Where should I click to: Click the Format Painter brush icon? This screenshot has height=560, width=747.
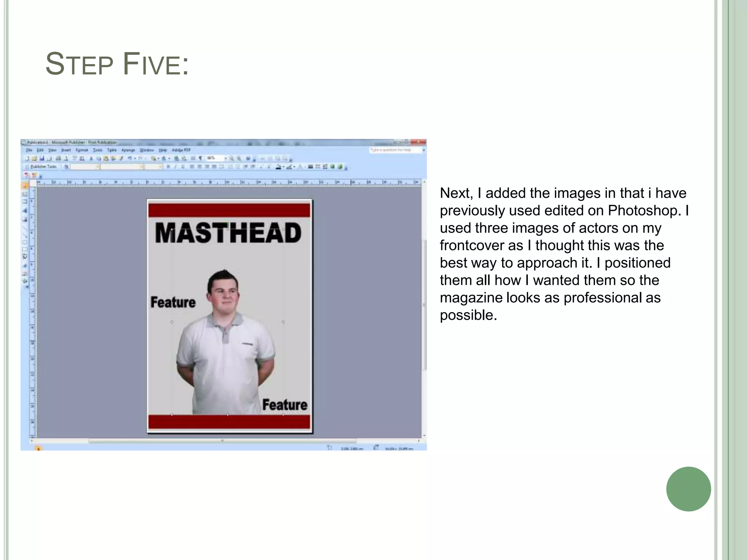[122, 159]
